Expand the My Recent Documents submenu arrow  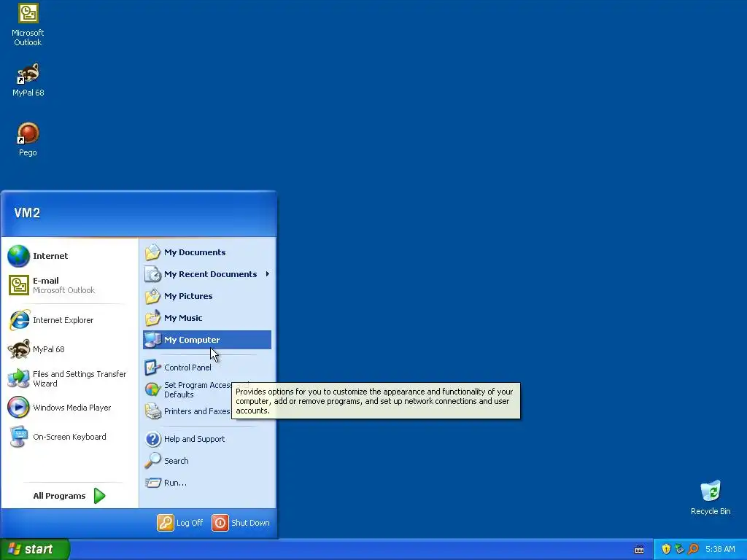pos(268,274)
